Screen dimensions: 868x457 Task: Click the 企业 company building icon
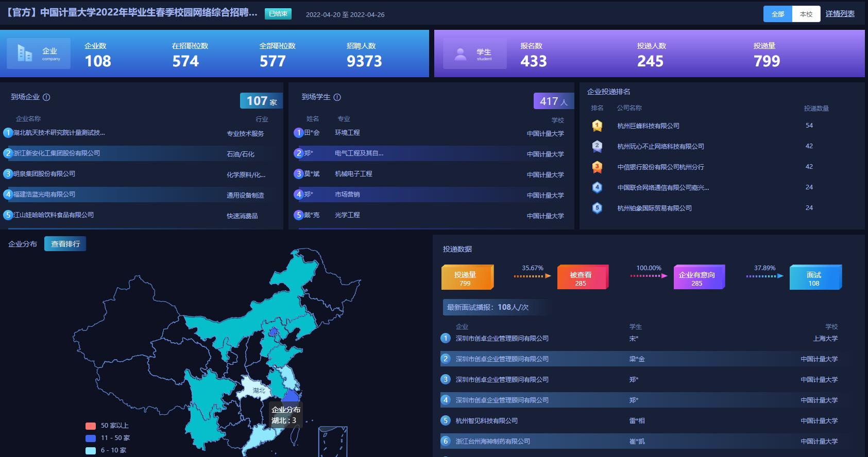point(25,53)
